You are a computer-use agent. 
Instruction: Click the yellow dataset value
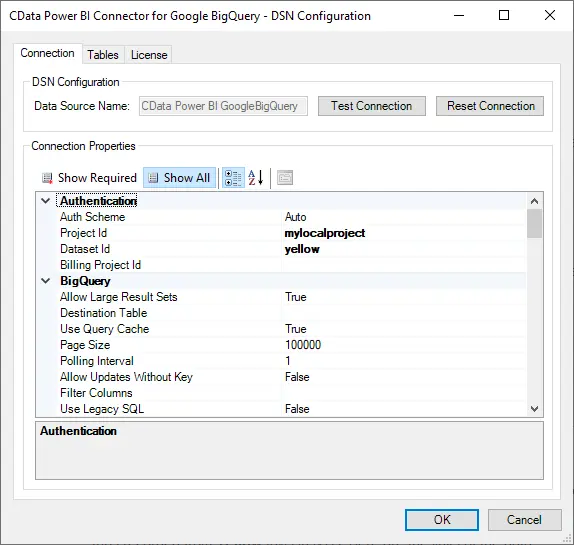(302, 249)
